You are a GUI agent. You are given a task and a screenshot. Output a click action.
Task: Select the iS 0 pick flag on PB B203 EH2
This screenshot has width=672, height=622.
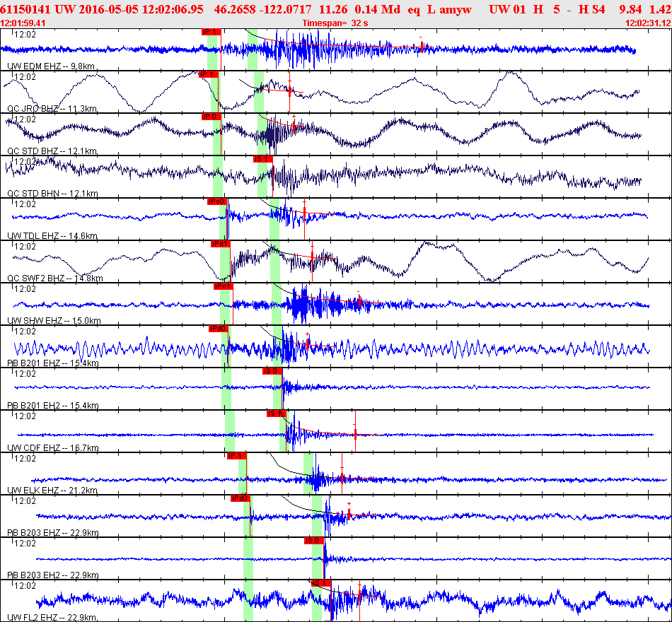(x=314, y=541)
